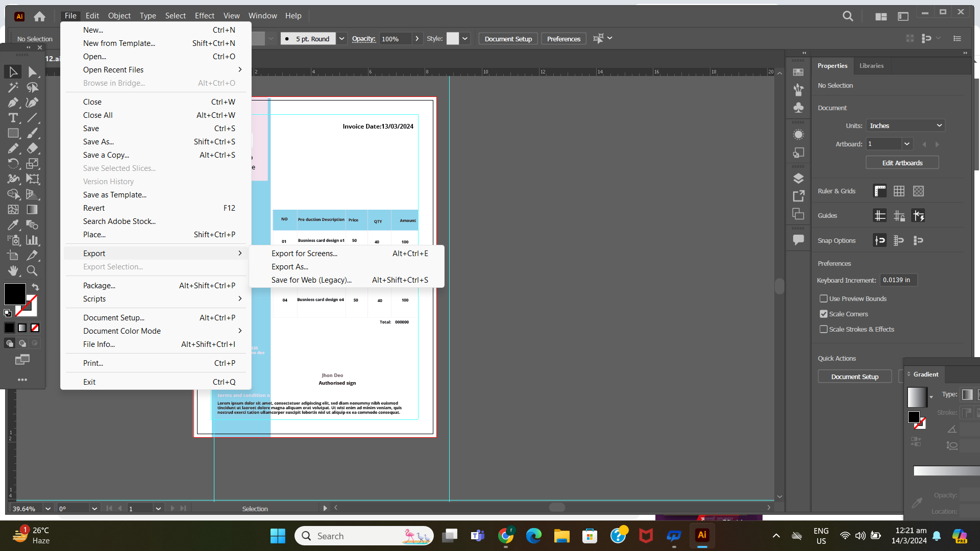The height and width of the screenshot is (551, 980).
Task: Select the Pen tool
Action: pos(13,103)
